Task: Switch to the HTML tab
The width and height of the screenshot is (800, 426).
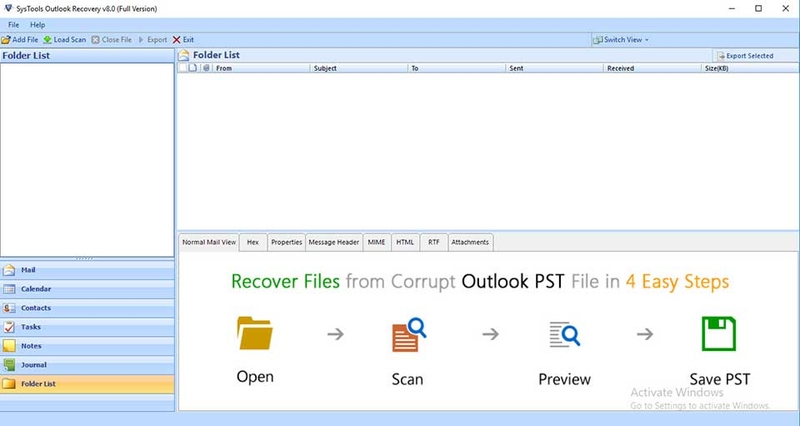Action: (x=405, y=242)
